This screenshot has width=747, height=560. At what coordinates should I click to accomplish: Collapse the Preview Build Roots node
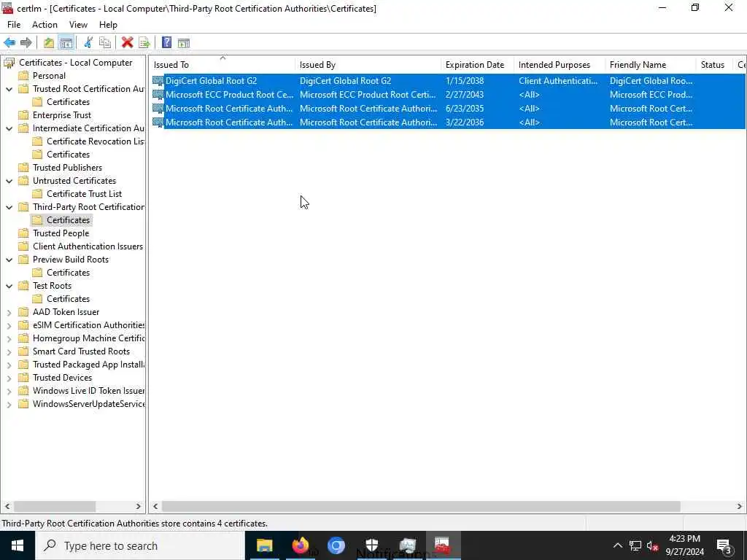click(9, 260)
